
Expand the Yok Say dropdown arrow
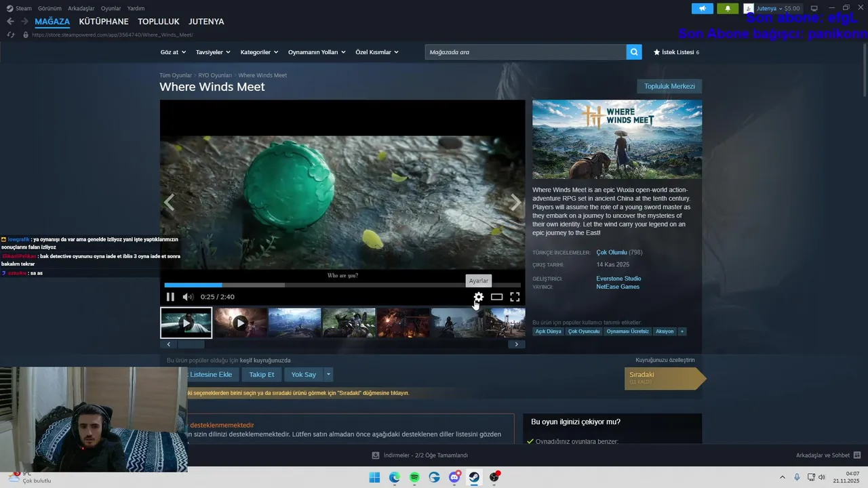point(328,374)
